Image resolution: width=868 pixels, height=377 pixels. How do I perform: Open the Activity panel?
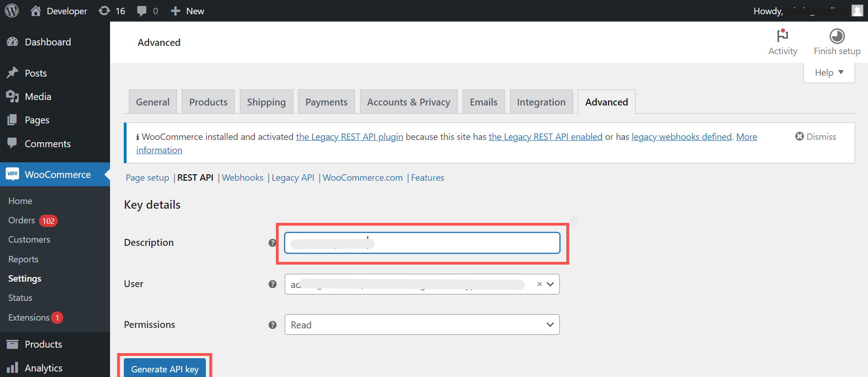(783, 42)
